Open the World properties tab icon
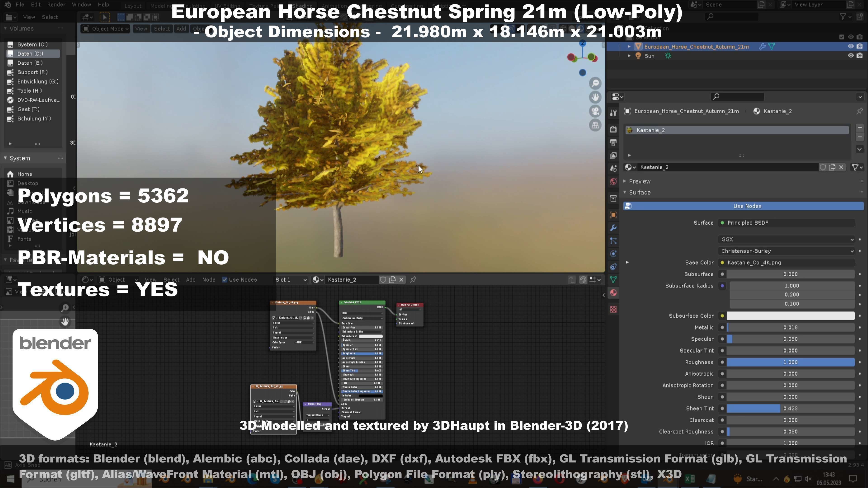 point(613,181)
